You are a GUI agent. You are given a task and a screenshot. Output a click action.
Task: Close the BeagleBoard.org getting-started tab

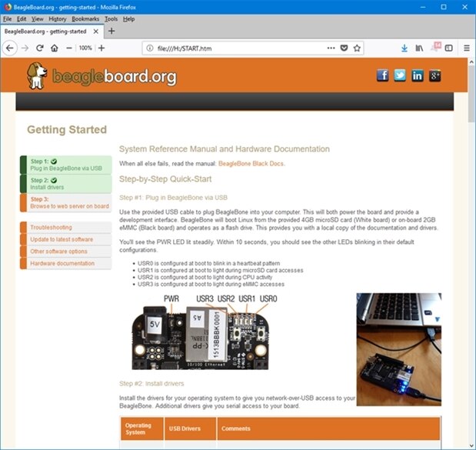tap(95, 32)
